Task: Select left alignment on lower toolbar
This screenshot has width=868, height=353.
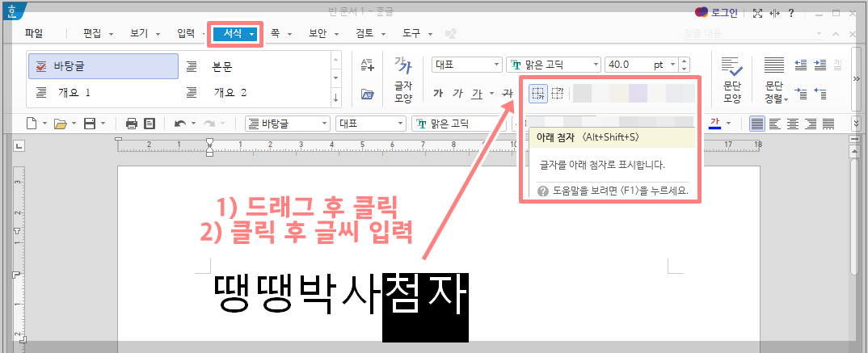Action: [x=774, y=124]
